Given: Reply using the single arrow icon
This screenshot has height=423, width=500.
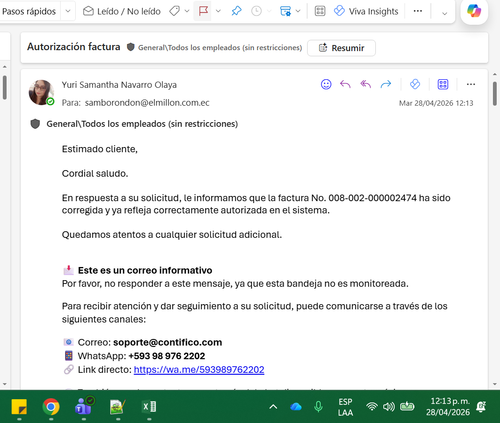Looking at the screenshot, I should point(345,84).
